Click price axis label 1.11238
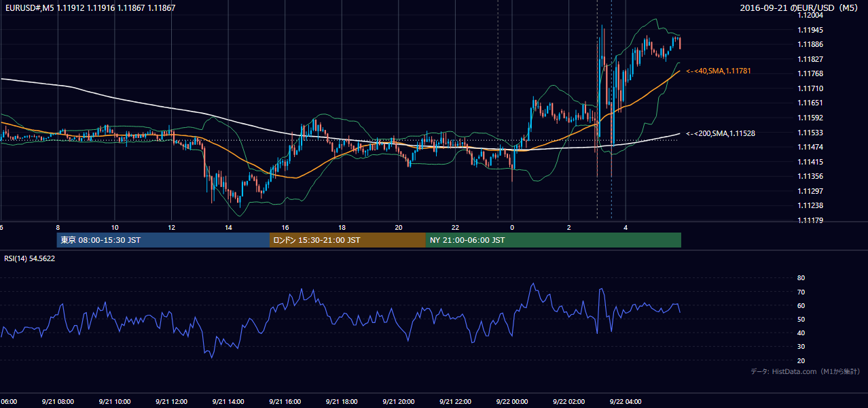This screenshot has width=868, height=408. click(812, 205)
